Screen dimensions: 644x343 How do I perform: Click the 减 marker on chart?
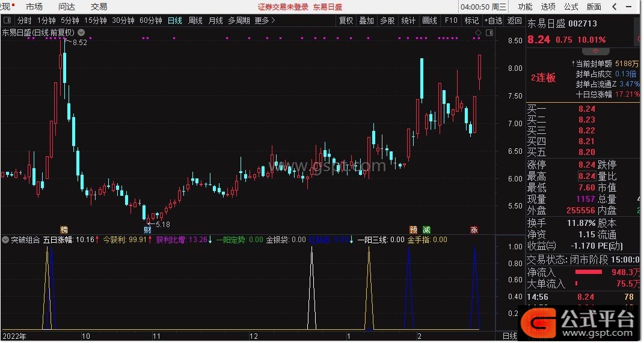[427, 229]
